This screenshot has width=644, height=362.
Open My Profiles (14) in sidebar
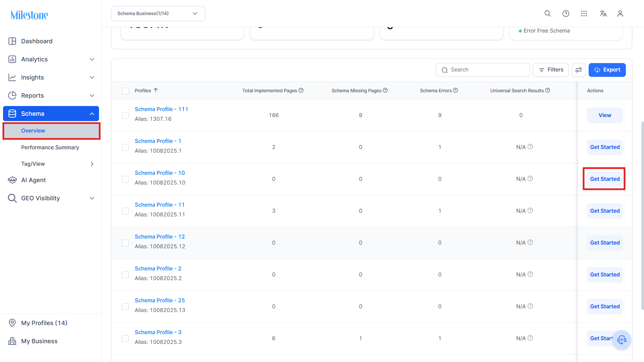tap(51, 323)
